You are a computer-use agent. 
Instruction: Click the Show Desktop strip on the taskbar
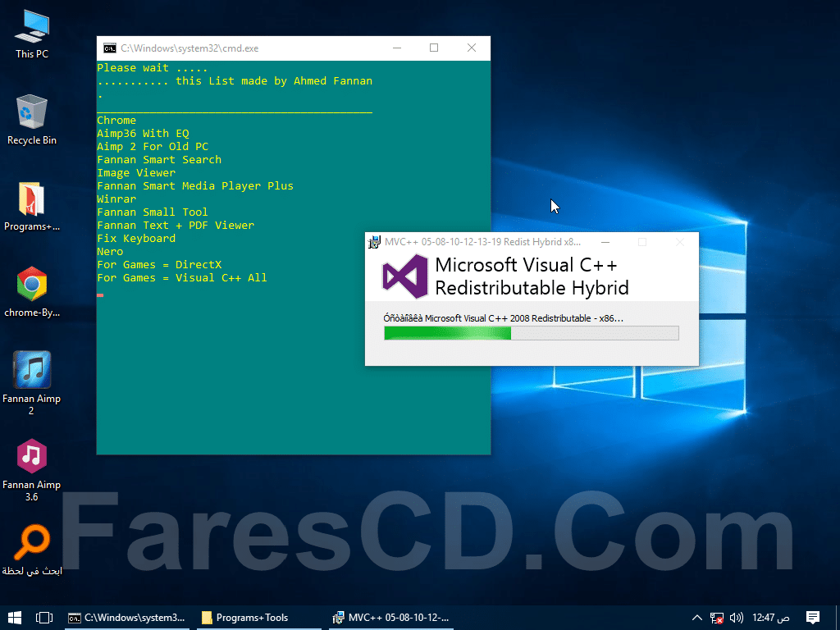838,618
